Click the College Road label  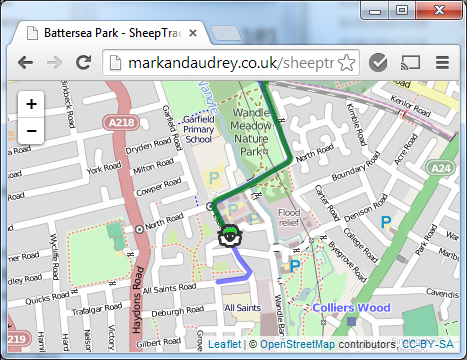360,245
